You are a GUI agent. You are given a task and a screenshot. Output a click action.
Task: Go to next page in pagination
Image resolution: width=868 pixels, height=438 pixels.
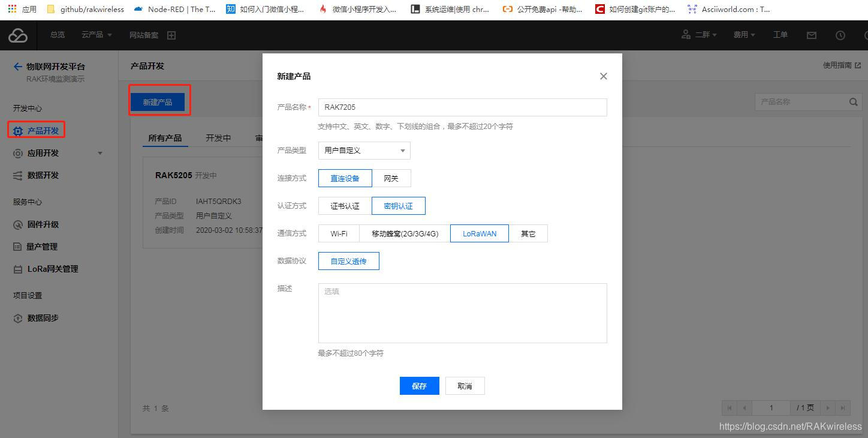828,408
